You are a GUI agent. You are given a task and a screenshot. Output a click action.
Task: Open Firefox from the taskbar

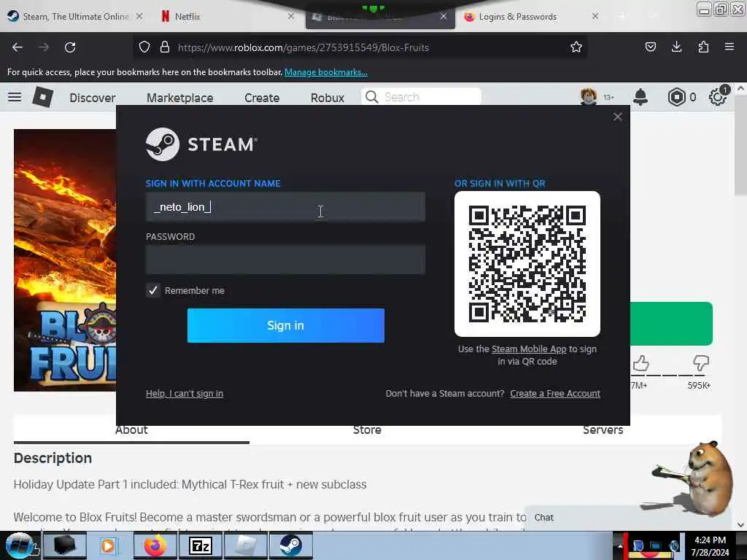(x=156, y=545)
